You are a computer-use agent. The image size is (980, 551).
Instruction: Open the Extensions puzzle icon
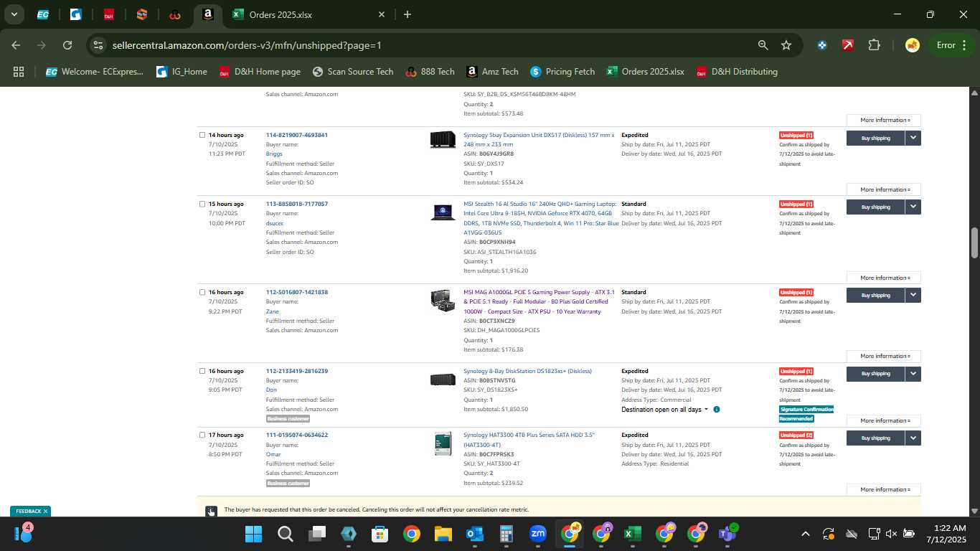[x=874, y=45]
